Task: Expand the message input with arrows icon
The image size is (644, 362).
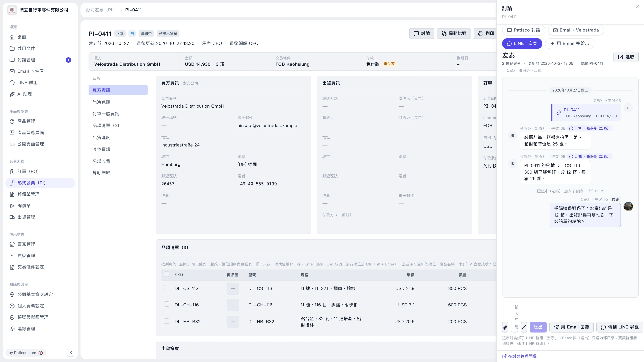Action: pyautogui.click(x=524, y=327)
